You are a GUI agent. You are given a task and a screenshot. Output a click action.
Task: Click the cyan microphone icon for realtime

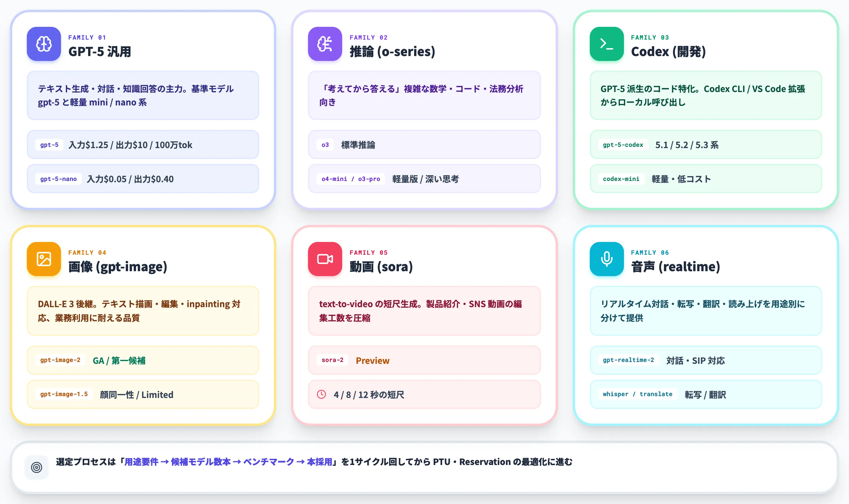pyautogui.click(x=607, y=259)
